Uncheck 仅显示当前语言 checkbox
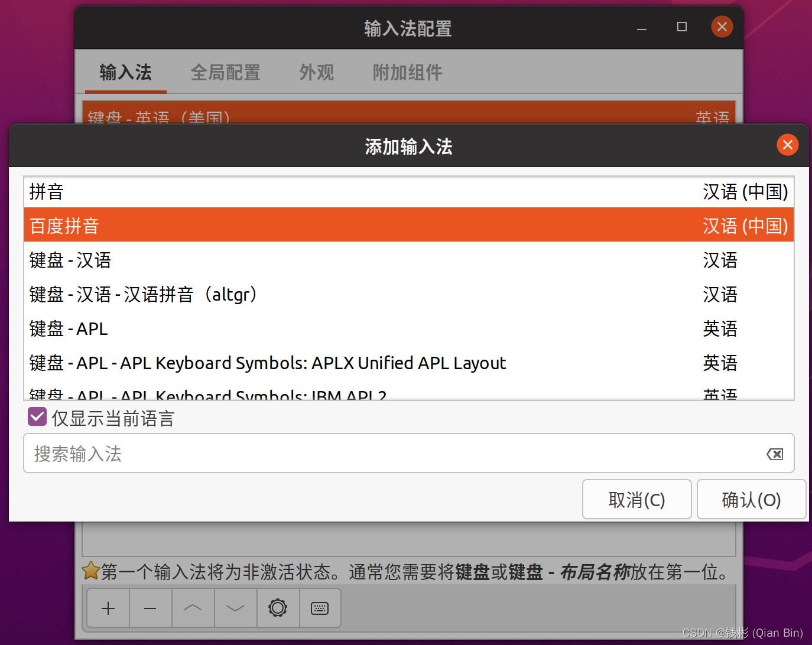The width and height of the screenshot is (812, 645). [x=37, y=417]
